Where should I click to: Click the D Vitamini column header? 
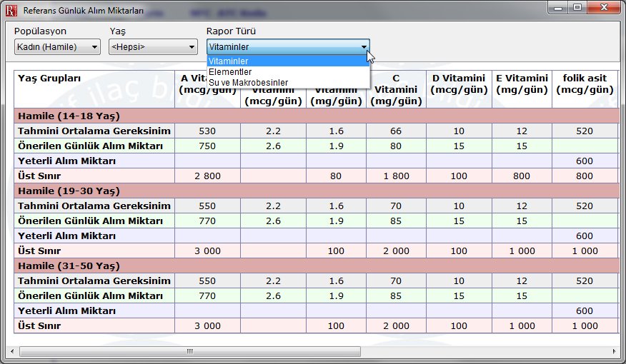(x=459, y=84)
